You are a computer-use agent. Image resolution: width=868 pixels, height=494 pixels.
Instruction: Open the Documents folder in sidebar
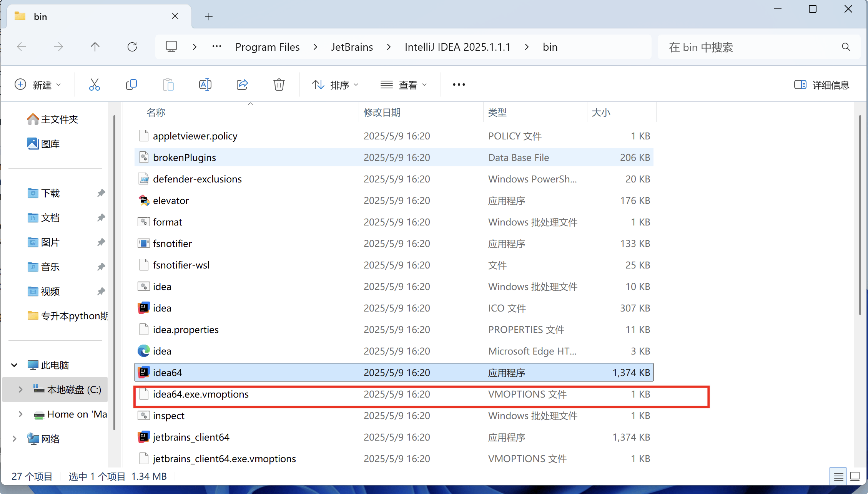(x=43, y=218)
